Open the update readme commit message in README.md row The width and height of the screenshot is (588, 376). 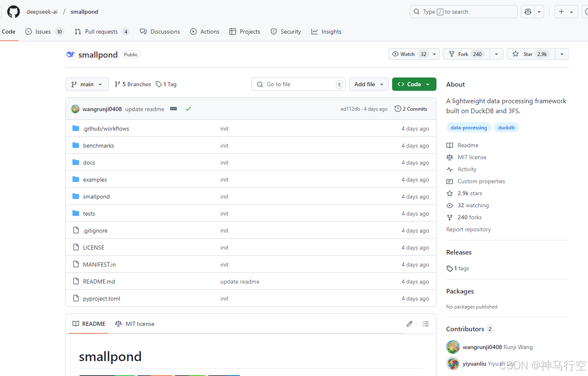click(240, 281)
